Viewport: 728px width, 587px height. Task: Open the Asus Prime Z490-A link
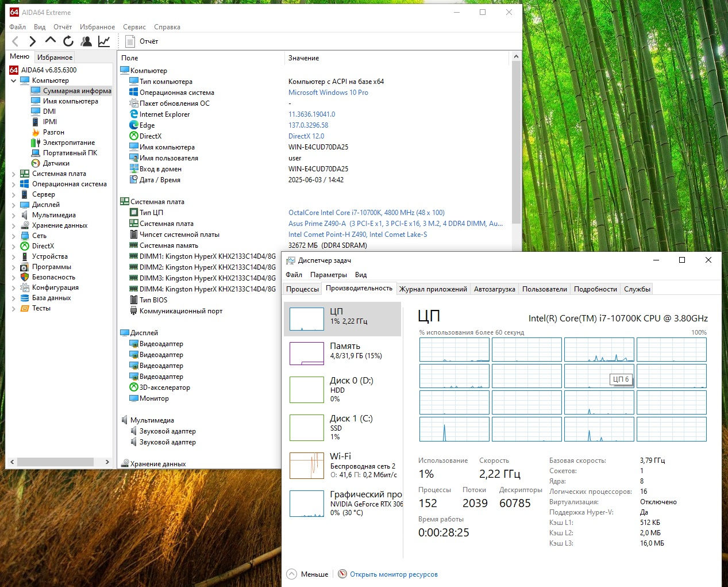tap(395, 224)
